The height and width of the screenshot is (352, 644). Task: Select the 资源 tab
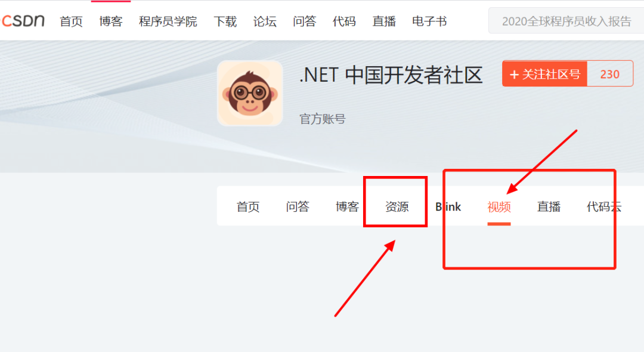(397, 206)
